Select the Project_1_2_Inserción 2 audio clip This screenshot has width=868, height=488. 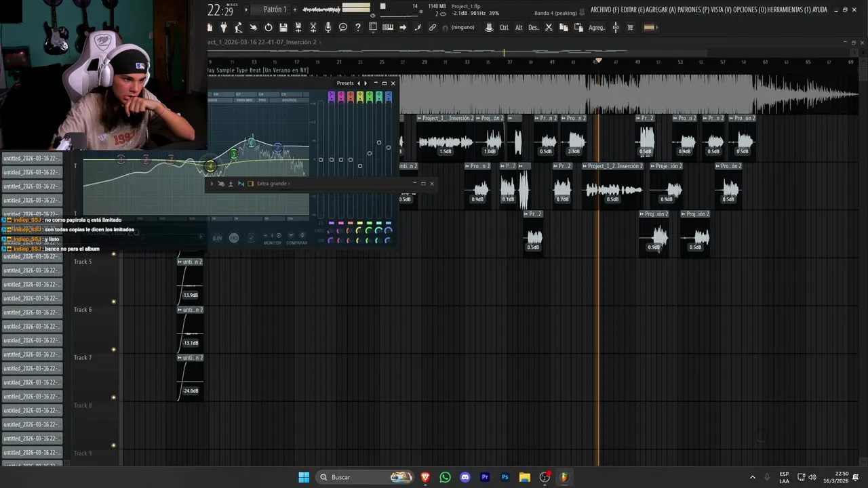[x=612, y=184]
